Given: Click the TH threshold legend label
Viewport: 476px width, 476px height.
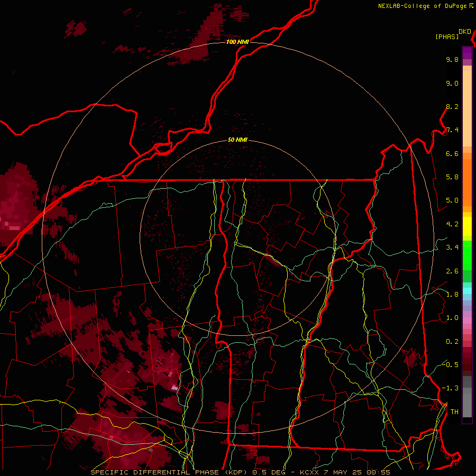Looking at the screenshot, I should (454, 412).
